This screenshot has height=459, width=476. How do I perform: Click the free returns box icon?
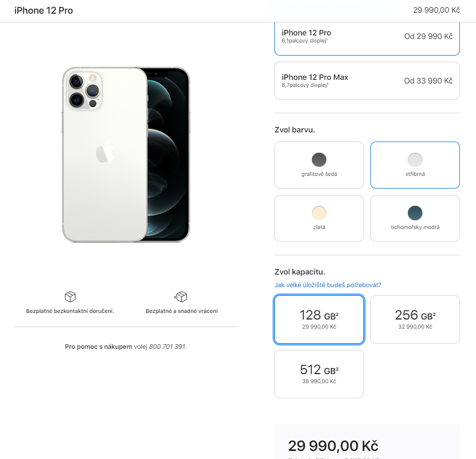(181, 297)
